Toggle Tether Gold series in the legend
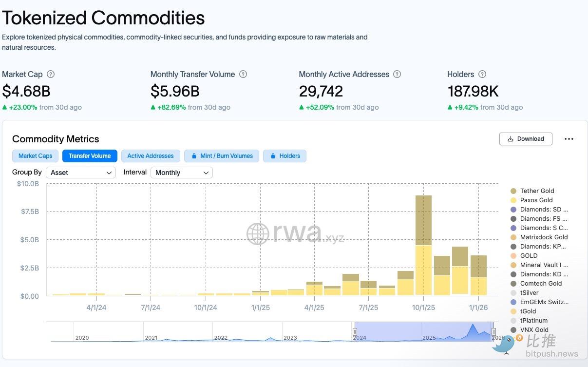The width and height of the screenshot is (588, 367). tap(537, 191)
